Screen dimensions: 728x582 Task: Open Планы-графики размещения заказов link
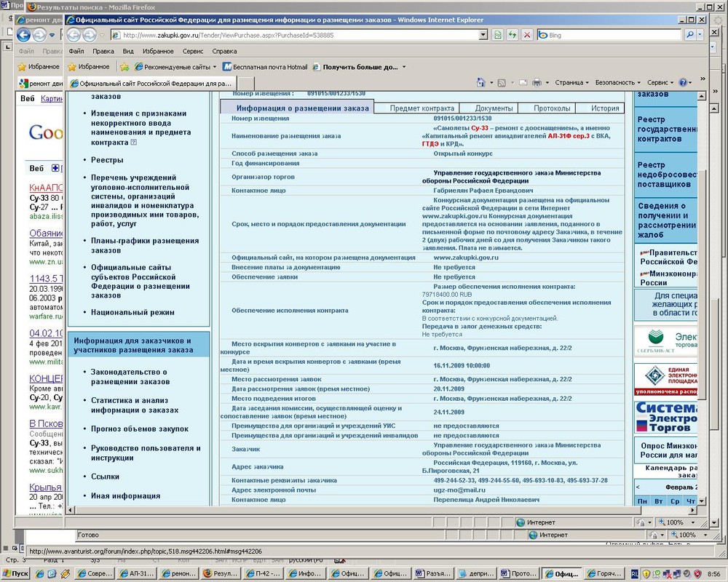pos(145,245)
